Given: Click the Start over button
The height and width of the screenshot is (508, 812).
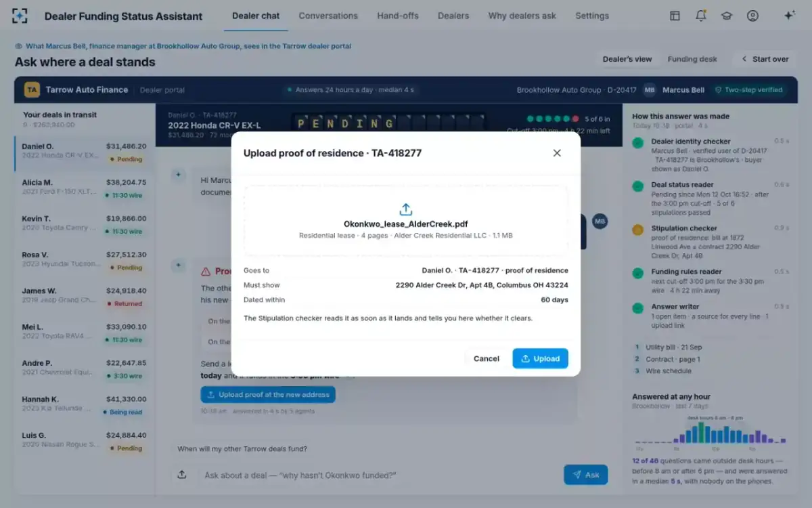Looking at the screenshot, I should point(765,59).
